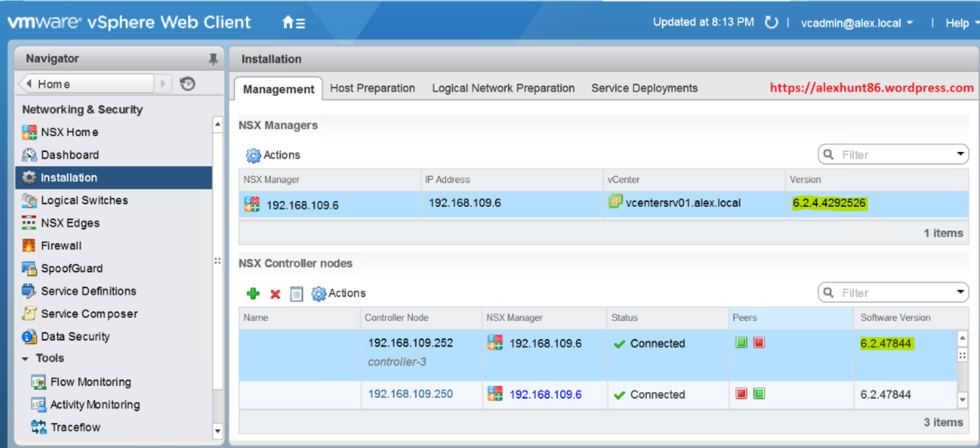
Task: Click the Flow Monitoring icon
Action: (x=38, y=382)
